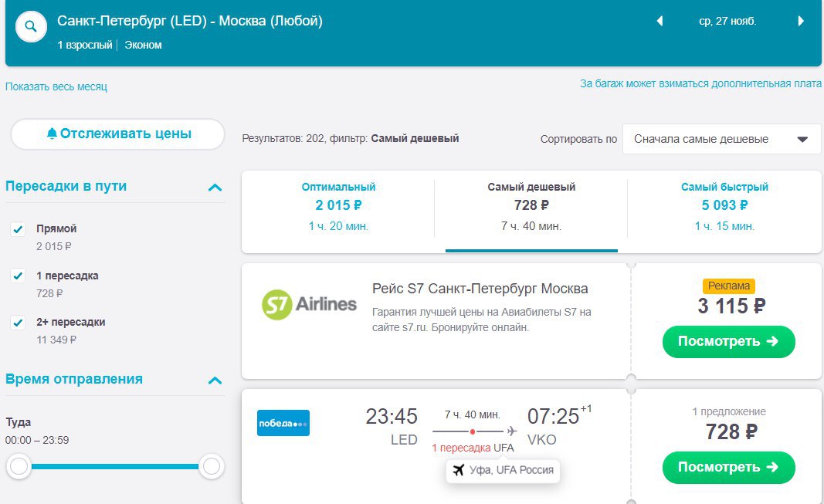Switch to the Оптимальный tab
This screenshot has width=824, height=504.
pyautogui.click(x=338, y=206)
